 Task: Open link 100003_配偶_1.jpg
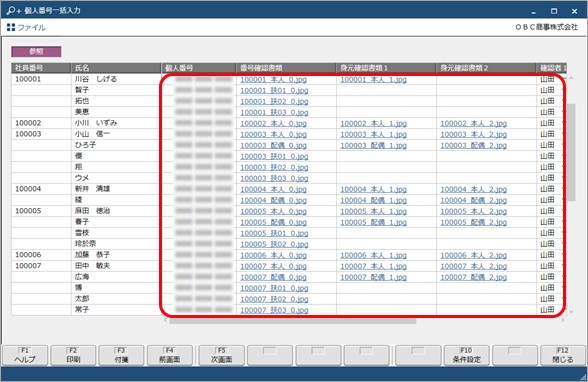(374, 145)
